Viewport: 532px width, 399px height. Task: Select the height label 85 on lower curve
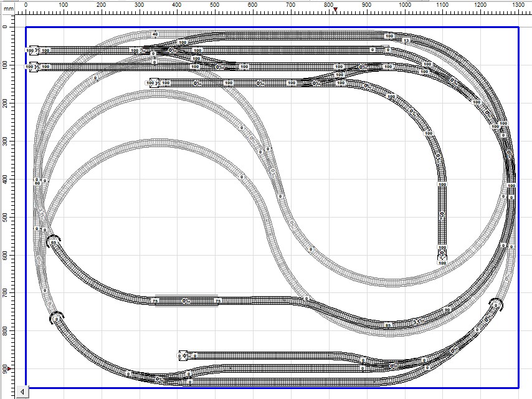coord(388,325)
